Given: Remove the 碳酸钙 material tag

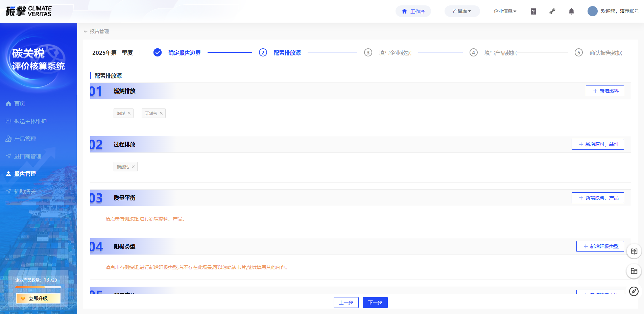Looking at the screenshot, I should 133,167.
